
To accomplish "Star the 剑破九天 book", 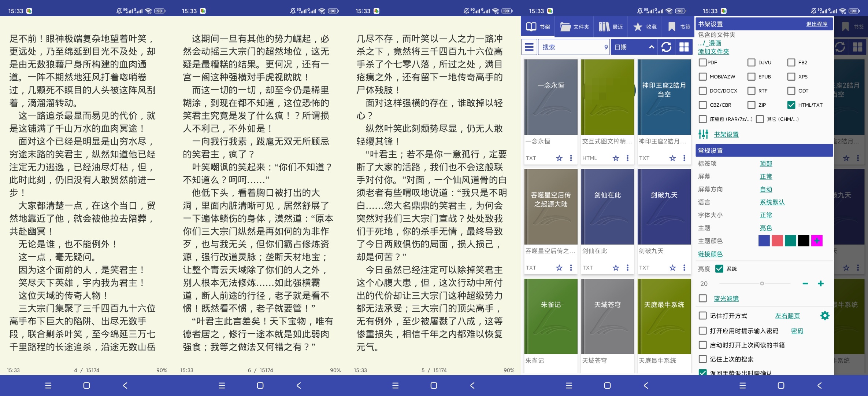I will tap(673, 268).
